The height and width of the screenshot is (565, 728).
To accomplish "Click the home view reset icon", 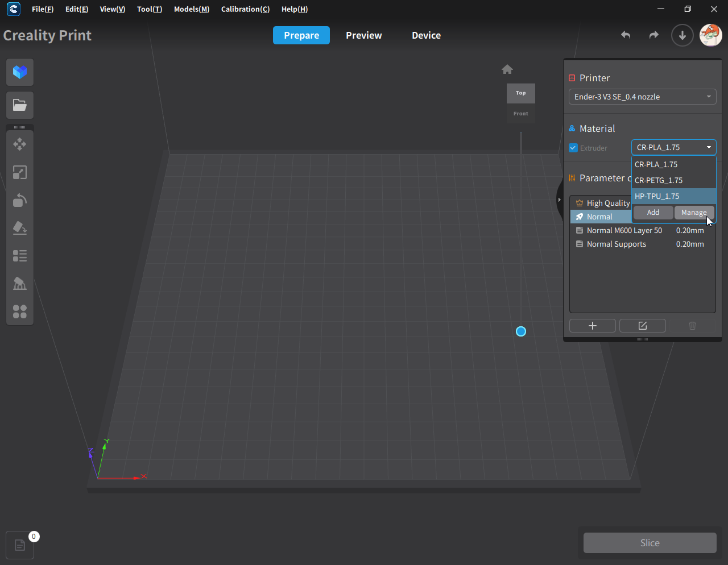I will [x=507, y=69].
